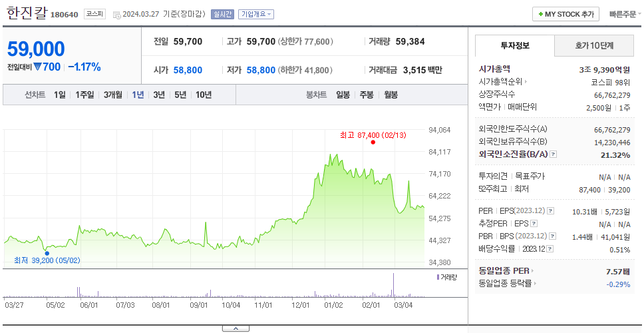This screenshot has width=644, height=333.
Task: Click the 거래대금 value 3,515 백만
Action: [422, 71]
